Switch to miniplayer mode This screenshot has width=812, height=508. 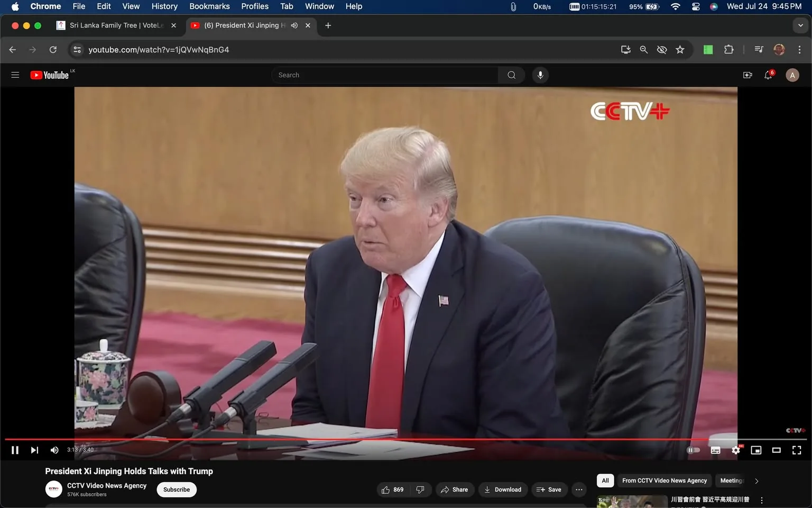[755, 450]
